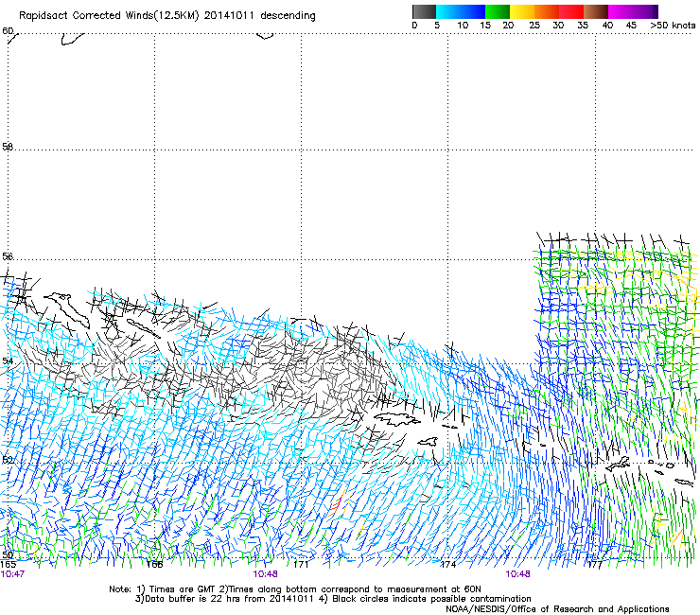Click the '20' label under the color legend
Viewport: 700px width, 615px height.
coord(508,26)
